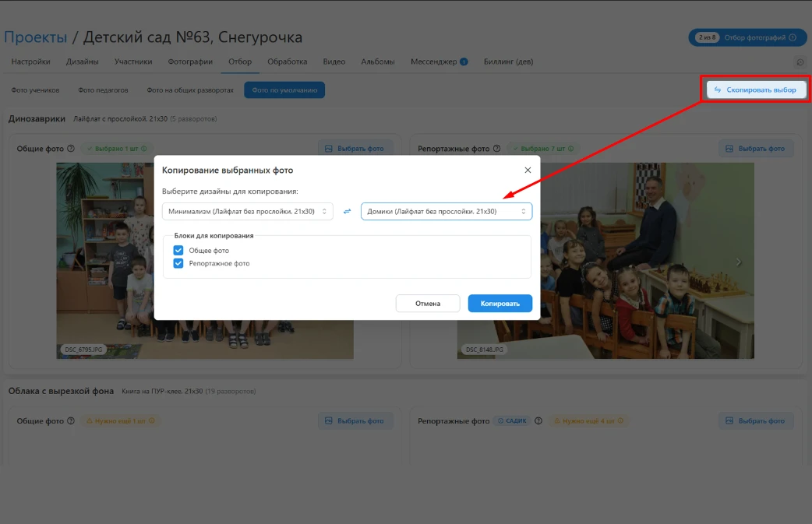Click the Нужно ещё 4 шт warning badge
This screenshot has height=524, width=812.
(x=589, y=421)
